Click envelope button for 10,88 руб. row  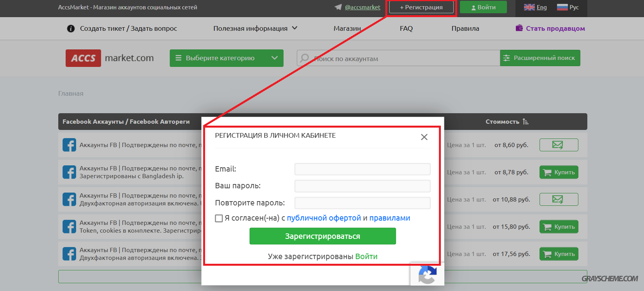click(559, 200)
